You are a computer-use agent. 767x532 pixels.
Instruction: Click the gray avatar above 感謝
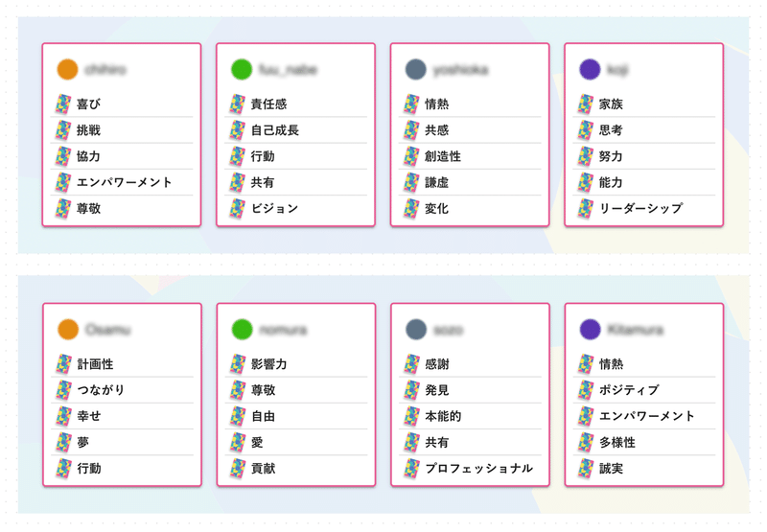416,329
